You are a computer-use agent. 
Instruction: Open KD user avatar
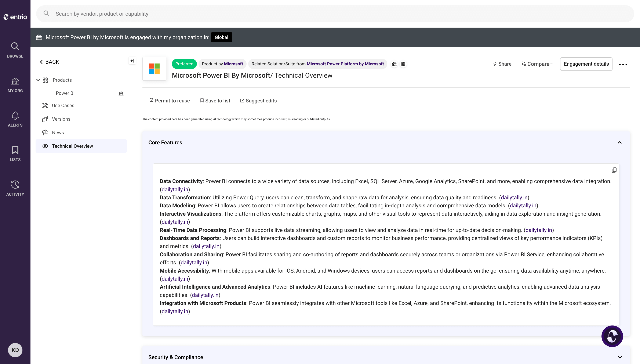(15, 350)
